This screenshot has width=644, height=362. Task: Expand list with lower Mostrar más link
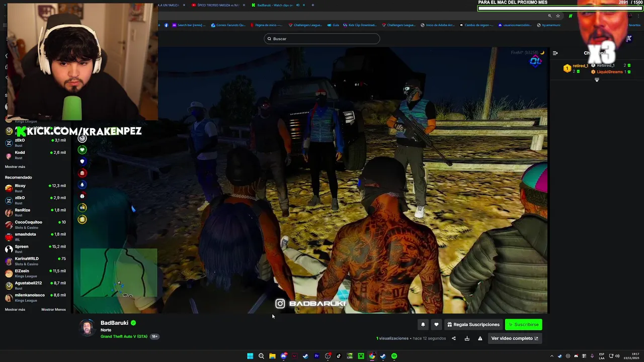point(15,310)
